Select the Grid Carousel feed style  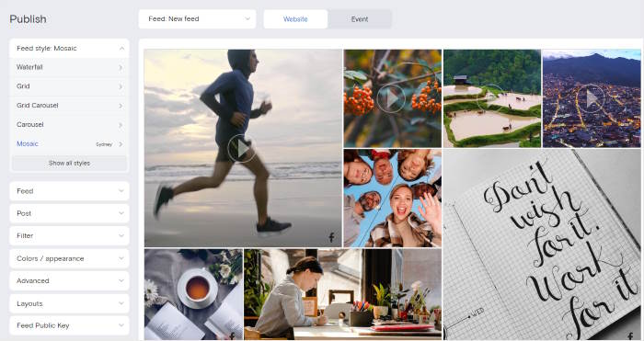tap(38, 106)
